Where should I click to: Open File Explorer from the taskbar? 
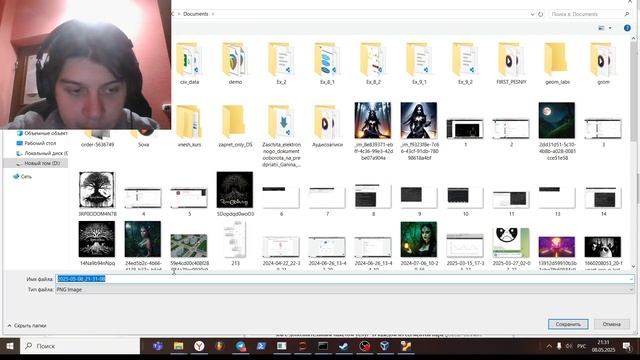(x=178, y=346)
